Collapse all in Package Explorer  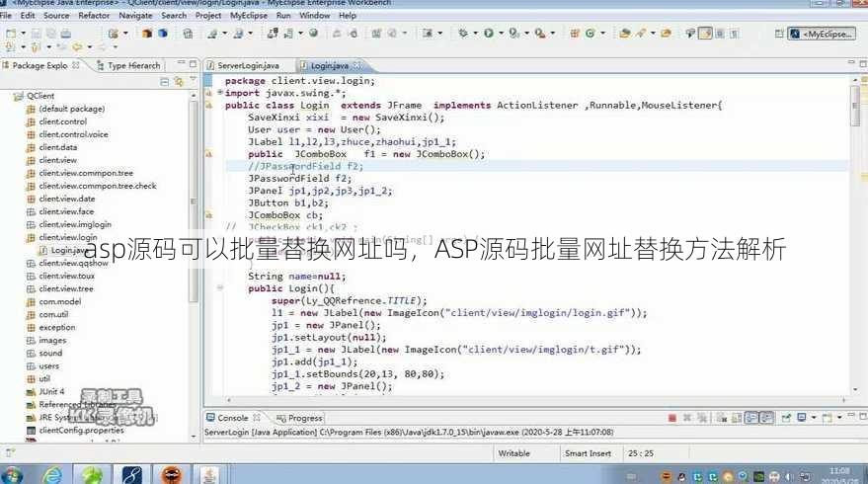pos(164,82)
